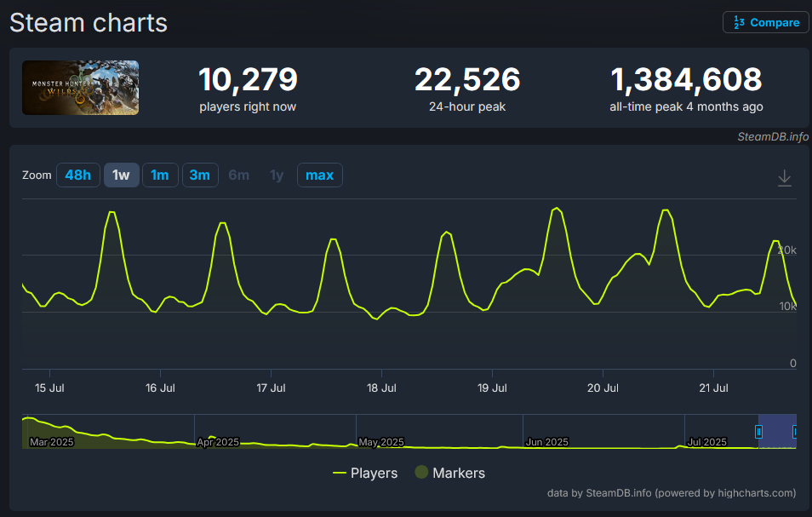Click the 1,384,608 all-time peak figure
The width and height of the screenshot is (812, 517).
click(x=686, y=79)
